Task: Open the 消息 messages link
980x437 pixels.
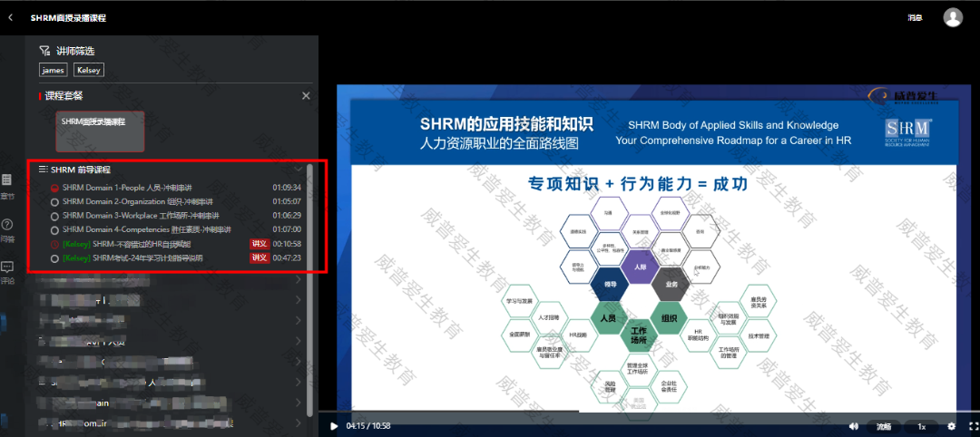Action: 915,18
